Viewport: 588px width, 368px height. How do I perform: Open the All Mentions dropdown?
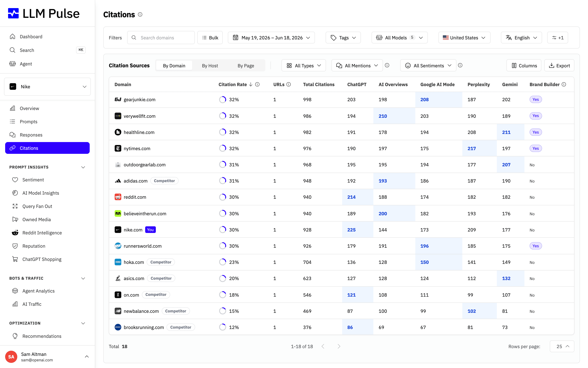click(x=357, y=66)
